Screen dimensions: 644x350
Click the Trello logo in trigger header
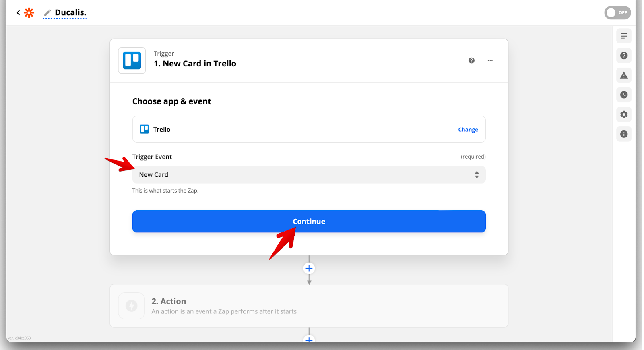[132, 60]
